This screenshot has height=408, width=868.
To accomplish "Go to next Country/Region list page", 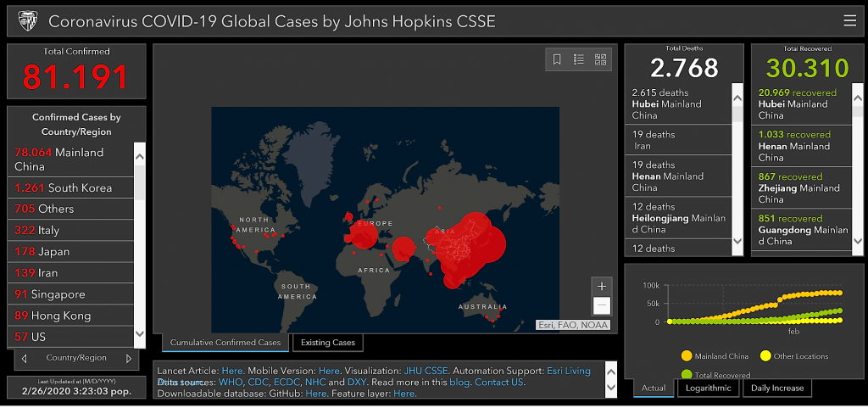I will click(x=129, y=359).
